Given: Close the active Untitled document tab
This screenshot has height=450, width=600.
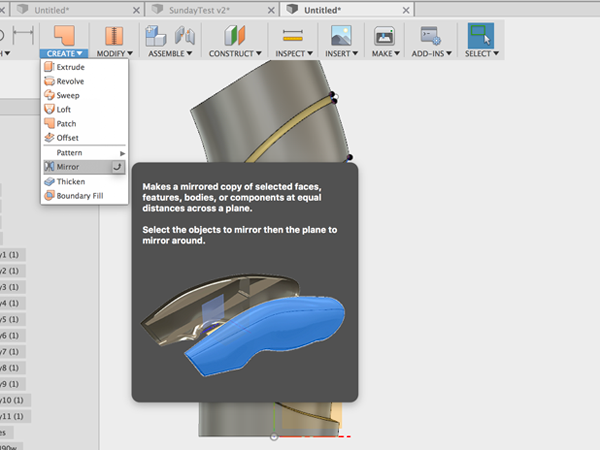Looking at the screenshot, I should [x=406, y=10].
